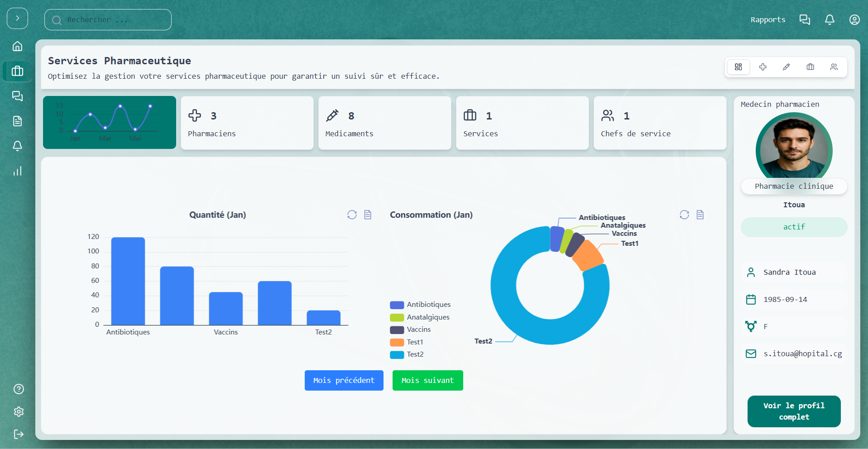
Task: Click the Services count card
Action: [x=523, y=123]
